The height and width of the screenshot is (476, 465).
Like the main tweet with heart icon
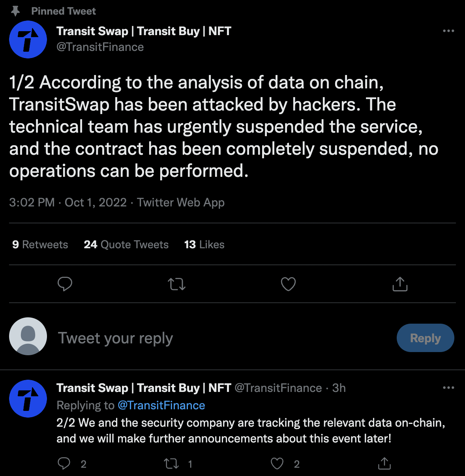click(x=288, y=284)
